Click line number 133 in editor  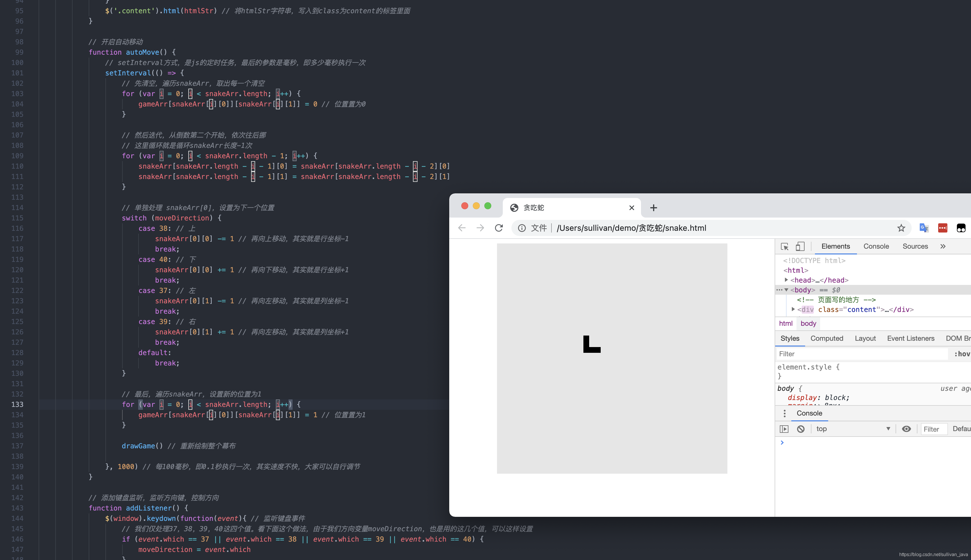click(x=17, y=405)
